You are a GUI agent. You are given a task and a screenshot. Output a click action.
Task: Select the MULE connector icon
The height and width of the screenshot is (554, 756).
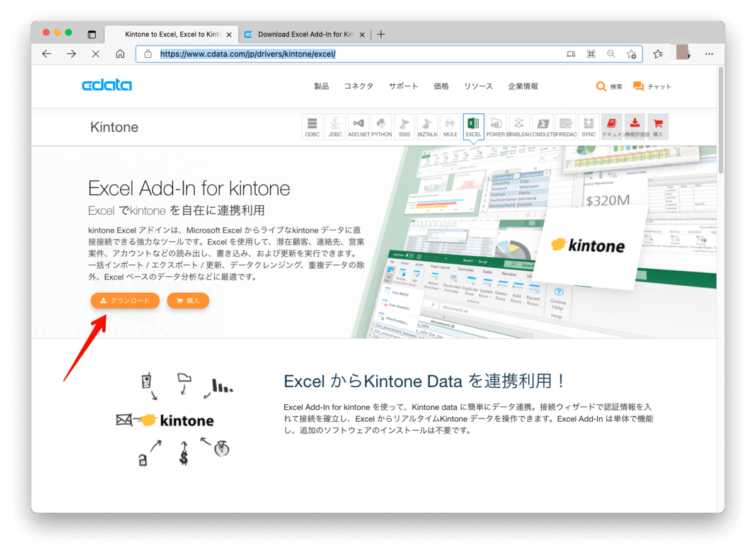[450, 127]
